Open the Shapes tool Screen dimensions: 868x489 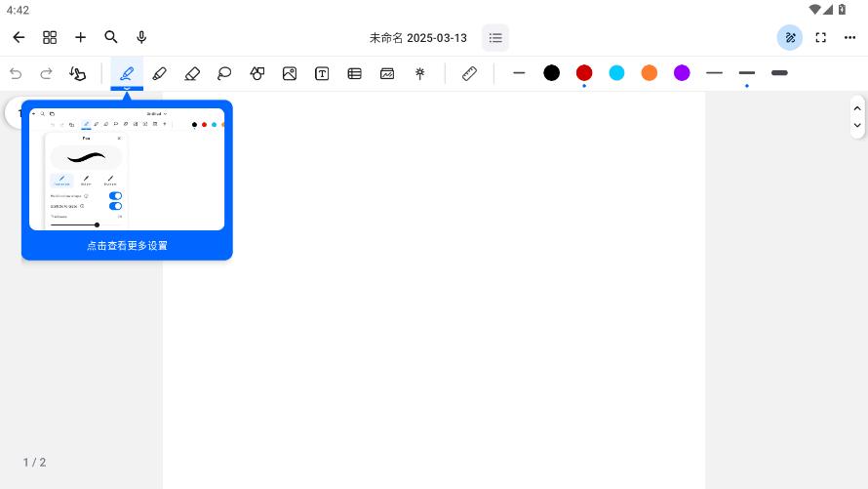pos(257,73)
